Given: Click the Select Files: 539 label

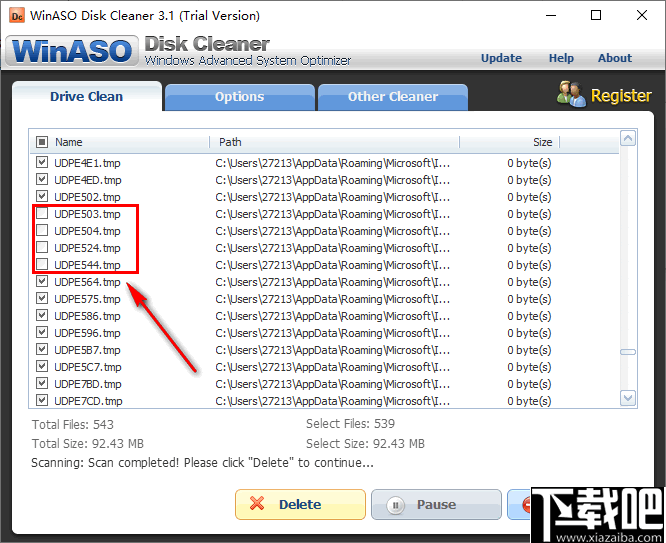Looking at the screenshot, I should pyautogui.click(x=350, y=424).
